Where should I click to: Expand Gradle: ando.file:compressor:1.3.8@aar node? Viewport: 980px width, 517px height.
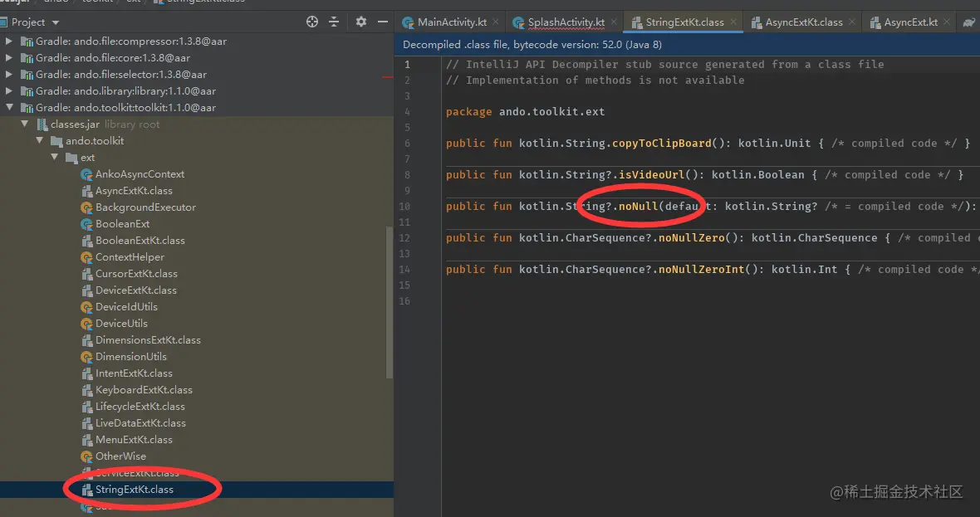click(8, 41)
